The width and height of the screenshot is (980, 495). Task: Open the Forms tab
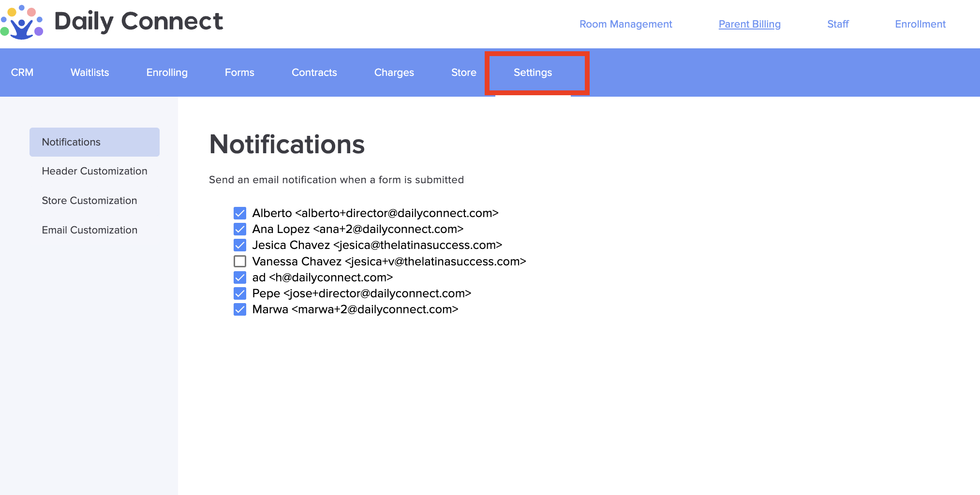coord(239,73)
